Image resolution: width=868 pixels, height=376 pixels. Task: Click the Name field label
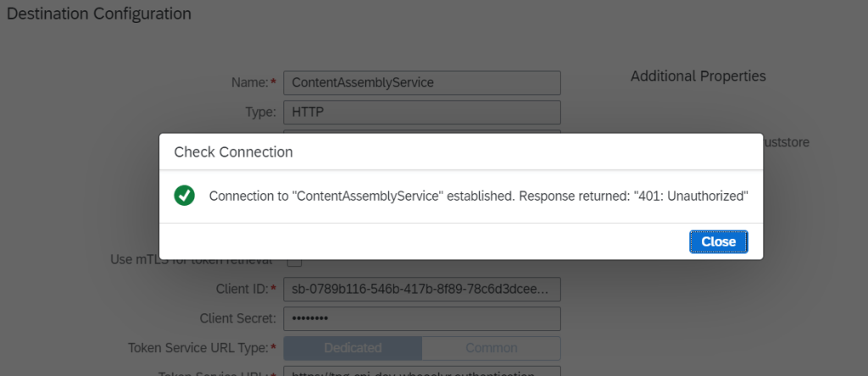(x=249, y=82)
